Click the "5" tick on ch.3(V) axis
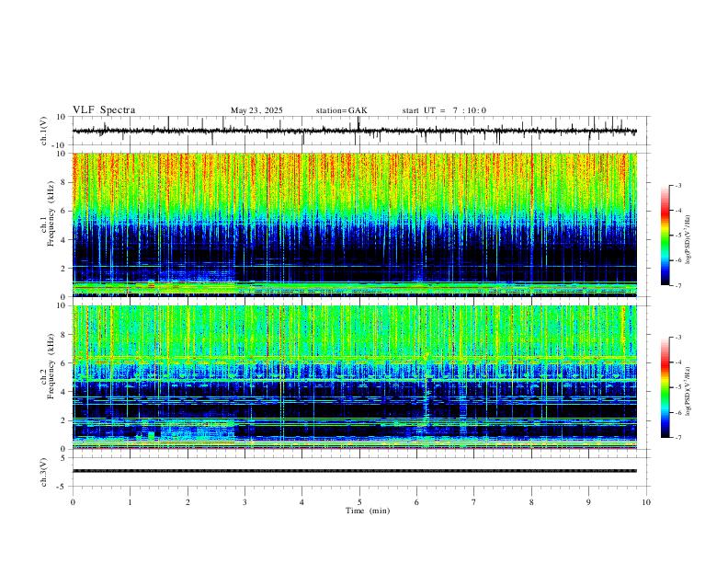Viewport: 728px width, 563px height. click(x=63, y=457)
